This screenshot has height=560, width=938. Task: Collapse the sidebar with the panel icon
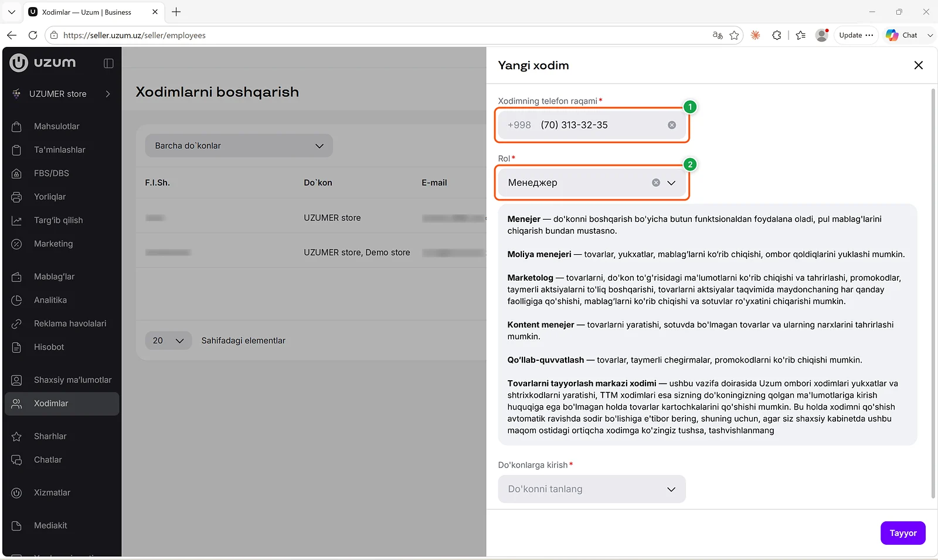tap(108, 63)
